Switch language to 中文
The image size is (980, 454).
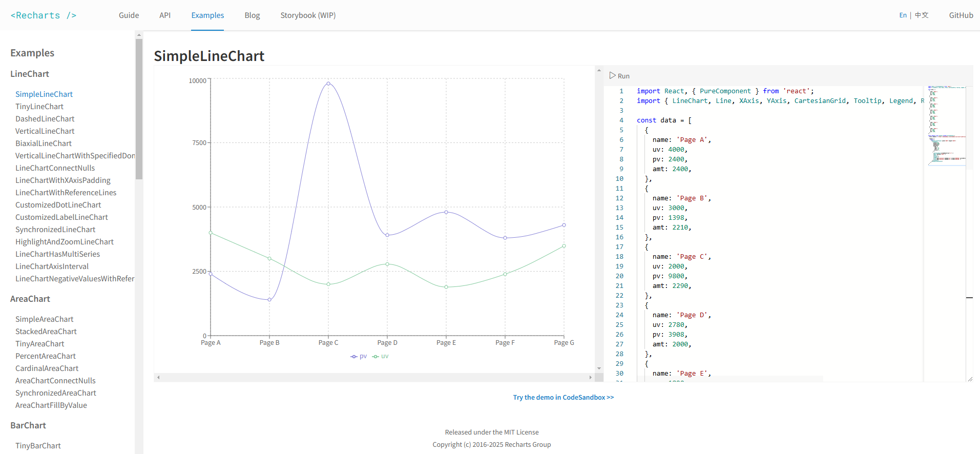pos(922,15)
